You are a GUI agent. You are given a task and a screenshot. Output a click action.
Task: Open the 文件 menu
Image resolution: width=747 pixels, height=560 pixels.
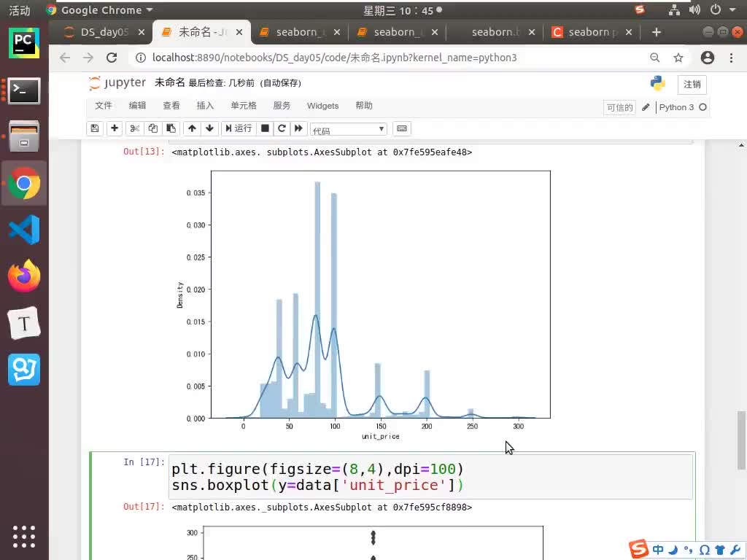click(104, 106)
